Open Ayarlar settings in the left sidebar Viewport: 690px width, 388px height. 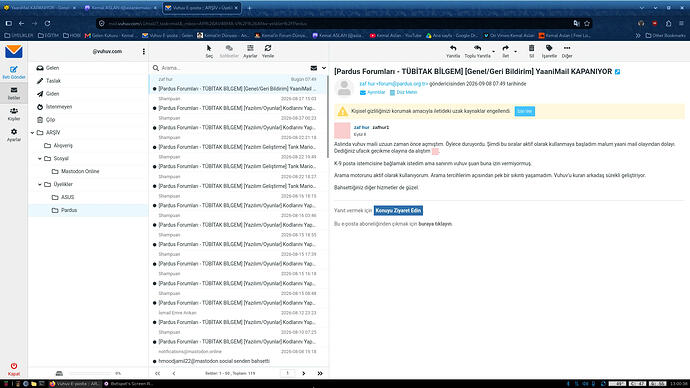click(x=14, y=135)
